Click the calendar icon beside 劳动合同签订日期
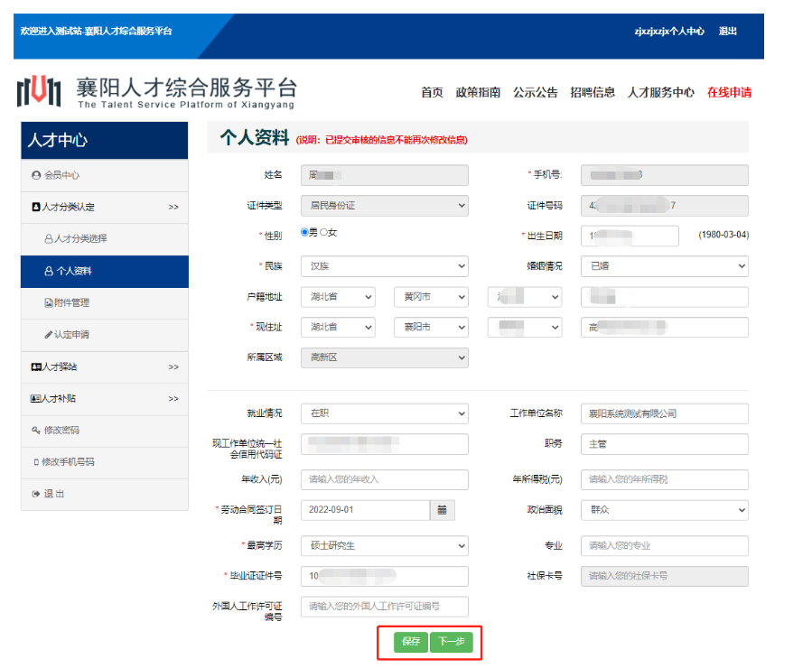The image size is (812, 668). coord(442,510)
